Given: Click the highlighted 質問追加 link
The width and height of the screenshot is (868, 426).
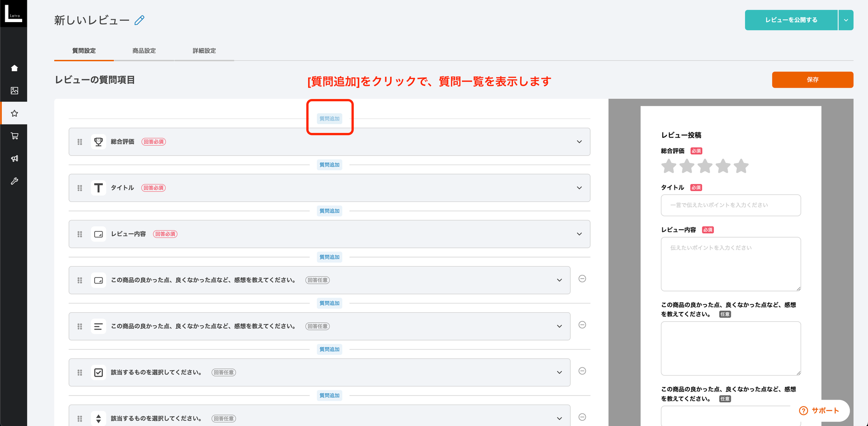Looking at the screenshot, I should [x=330, y=118].
